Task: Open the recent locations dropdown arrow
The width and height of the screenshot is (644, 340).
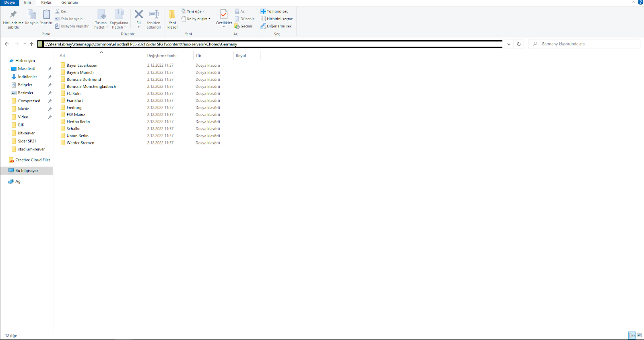Action: 25,44
